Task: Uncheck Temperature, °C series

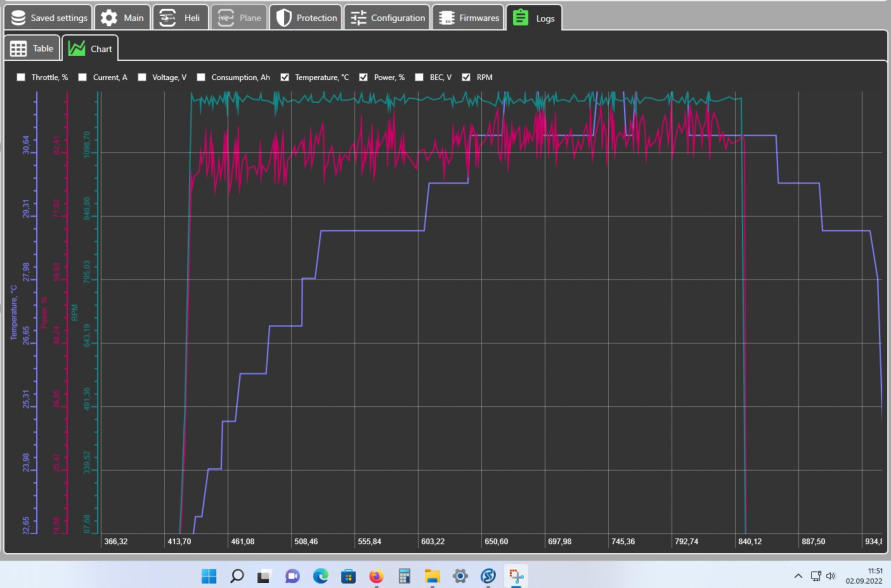Action: click(x=285, y=77)
